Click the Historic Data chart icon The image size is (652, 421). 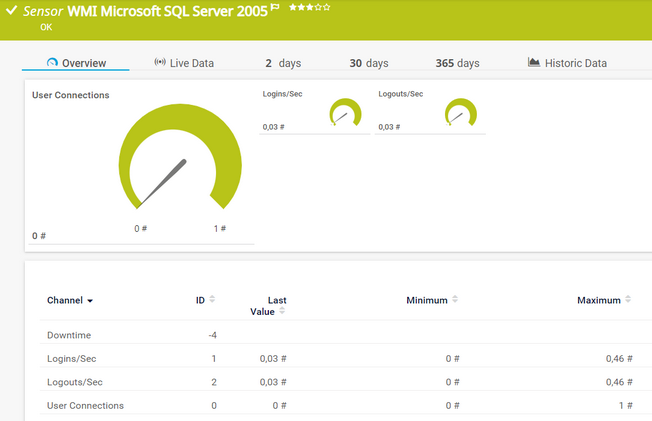(534, 63)
